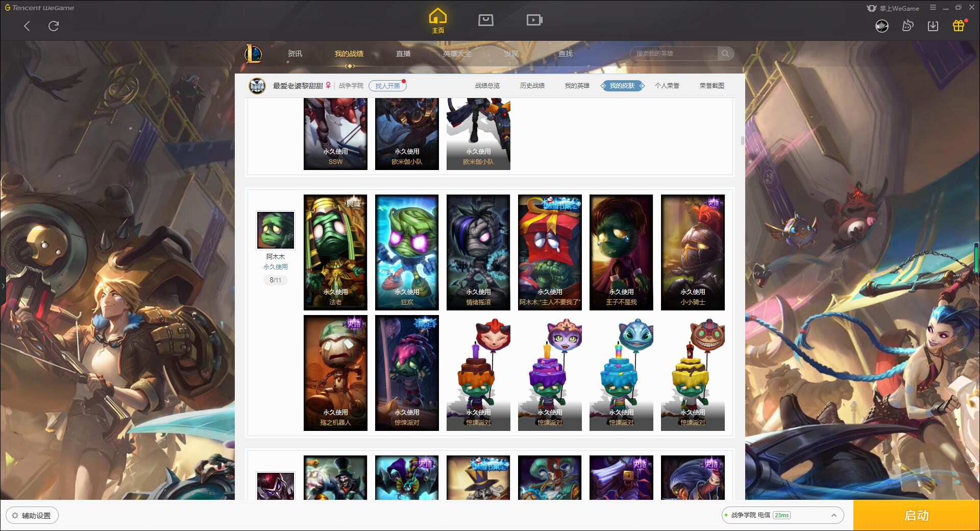
Task: Open the 个人荣誉 sub-tab
Action: [667, 86]
